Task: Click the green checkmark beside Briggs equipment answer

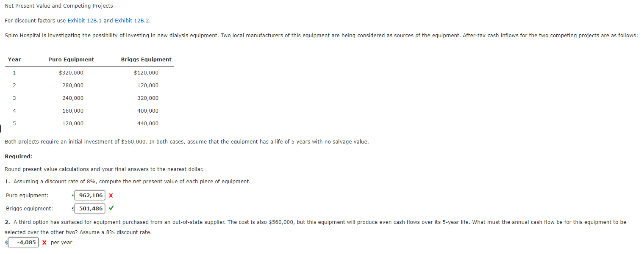Action: pyautogui.click(x=111, y=208)
